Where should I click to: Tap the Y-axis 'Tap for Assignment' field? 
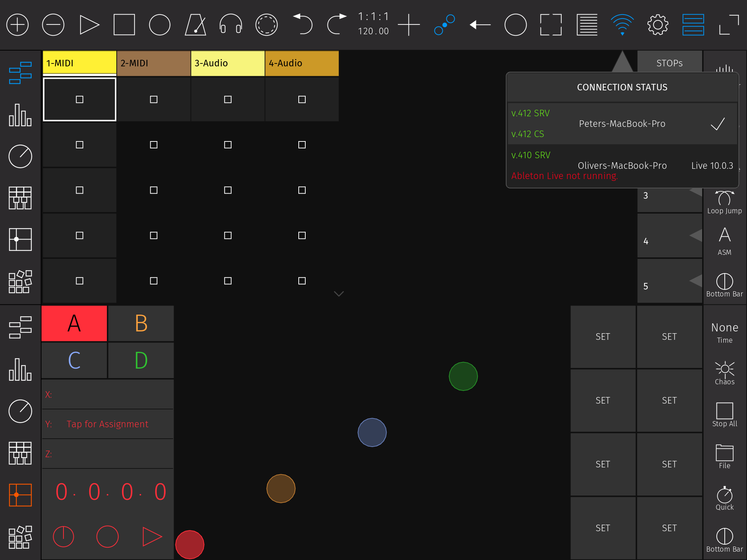click(x=107, y=424)
